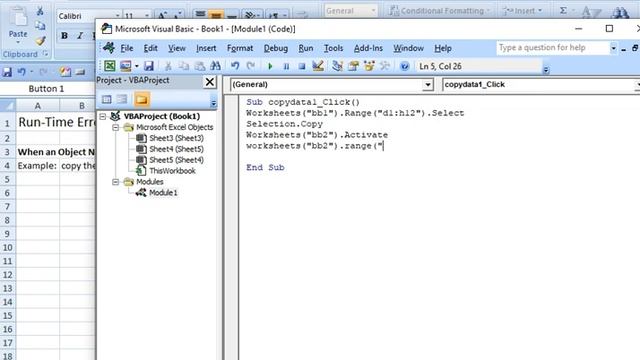The image size is (640, 360).
Task: Toggle Bold in Excel ribbon
Action: point(64,36)
